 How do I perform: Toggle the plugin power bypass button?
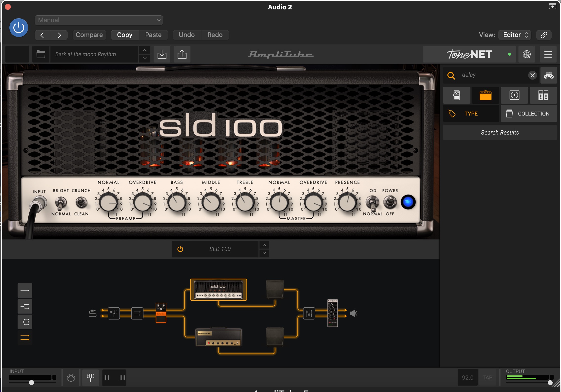19,28
